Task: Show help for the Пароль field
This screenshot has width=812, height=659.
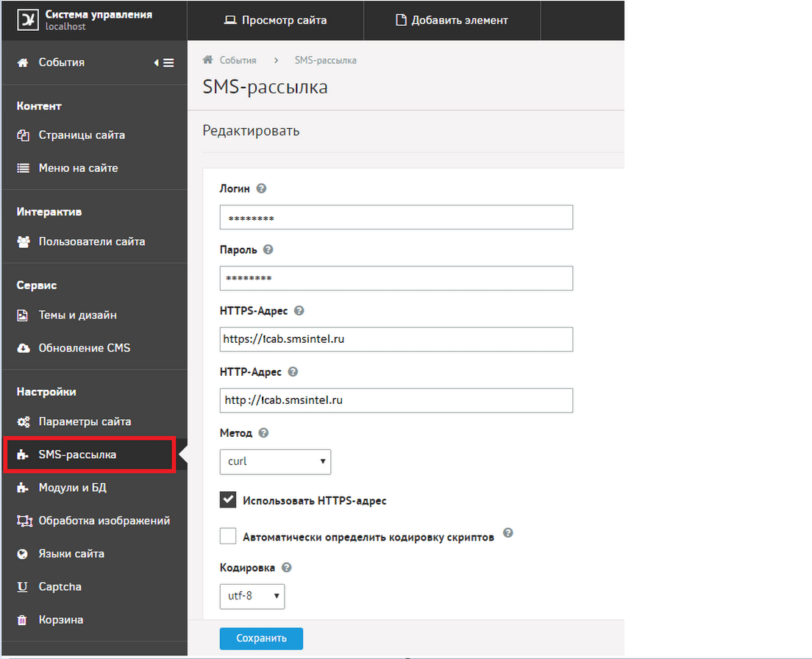Action: pyautogui.click(x=268, y=249)
